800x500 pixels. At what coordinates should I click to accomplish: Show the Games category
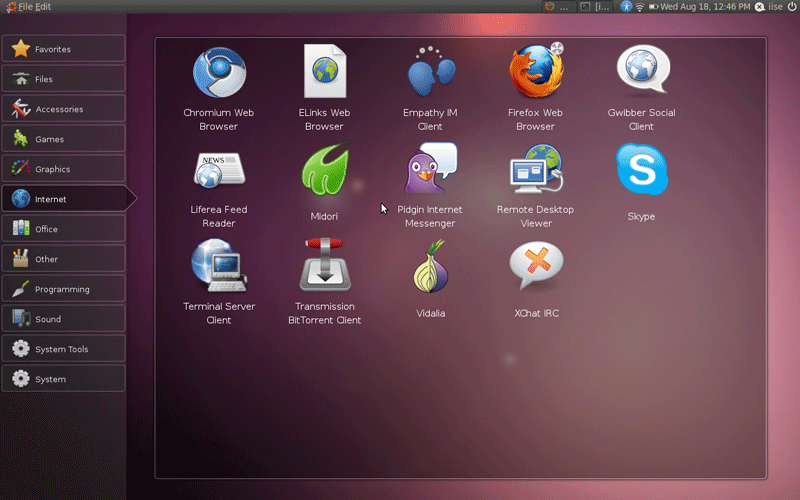click(63, 139)
